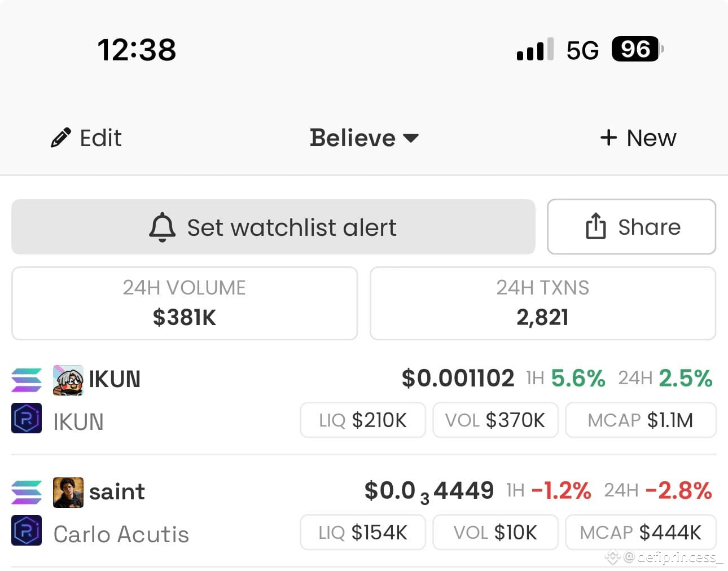Tap the plus icon next to New
This screenshot has width=728, height=571.
tap(608, 137)
